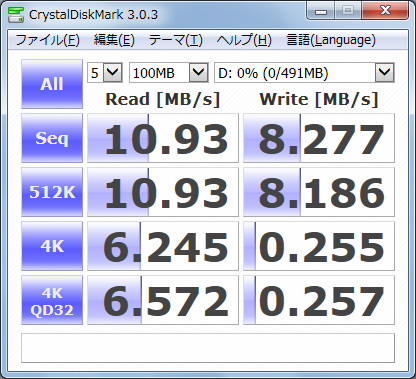Click the Read [MB/s] column header
This screenshot has width=416, height=379.
click(x=163, y=99)
